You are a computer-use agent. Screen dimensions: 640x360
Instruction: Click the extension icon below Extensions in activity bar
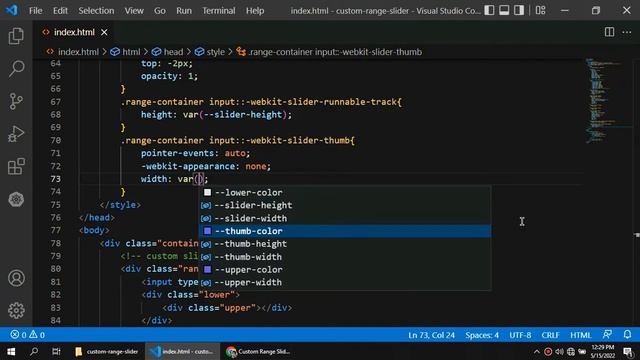point(16,199)
